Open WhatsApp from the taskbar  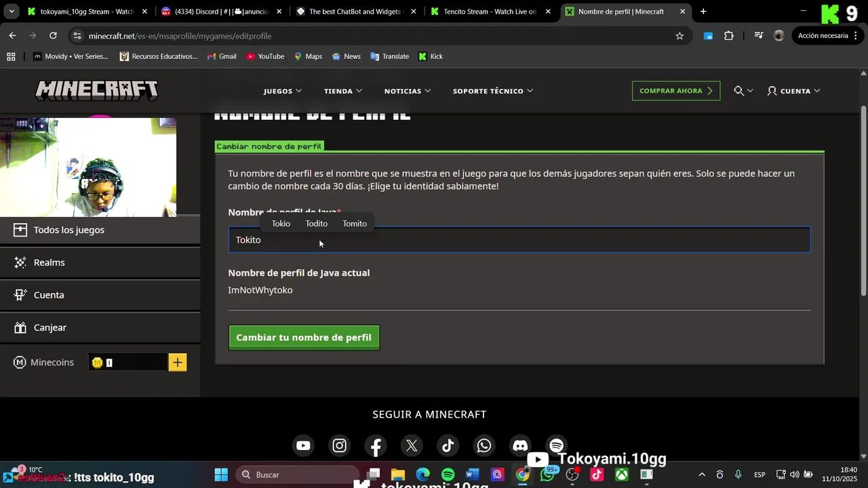point(547,474)
